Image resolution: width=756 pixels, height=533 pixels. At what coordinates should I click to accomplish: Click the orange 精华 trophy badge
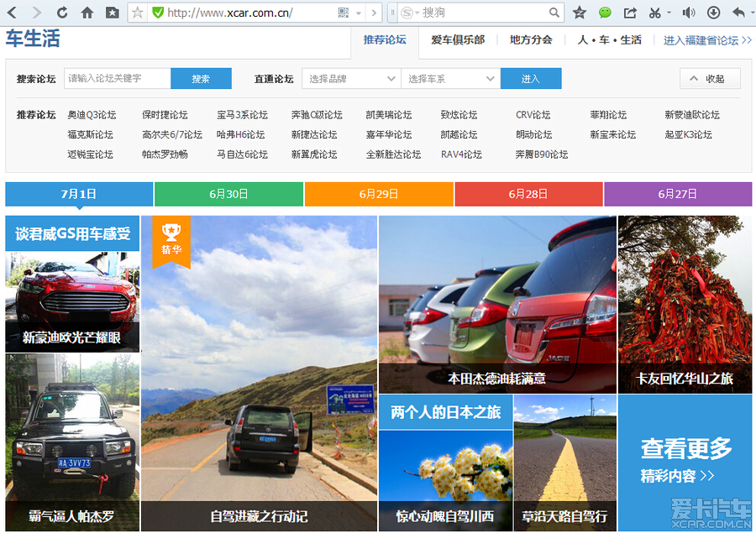[x=171, y=241]
